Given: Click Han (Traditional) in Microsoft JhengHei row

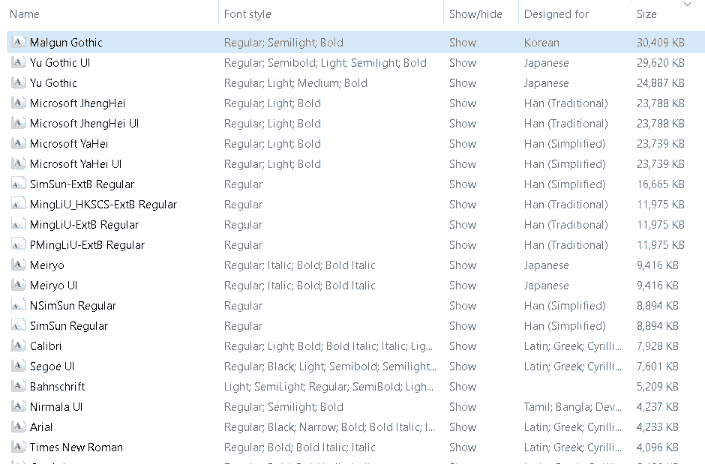Looking at the screenshot, I should [566, 103].
